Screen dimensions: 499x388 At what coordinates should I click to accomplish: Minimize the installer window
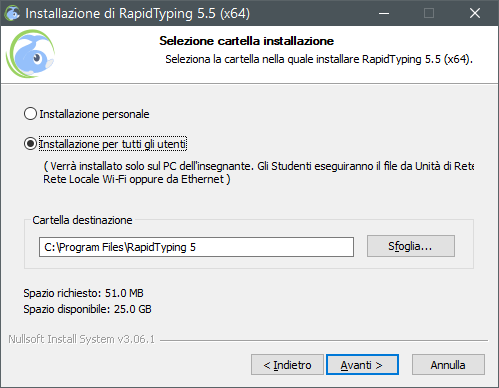point(384,13)
